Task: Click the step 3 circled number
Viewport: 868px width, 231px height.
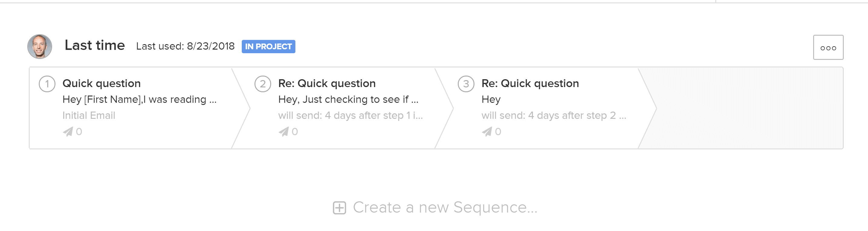Action: click(466, 84)
